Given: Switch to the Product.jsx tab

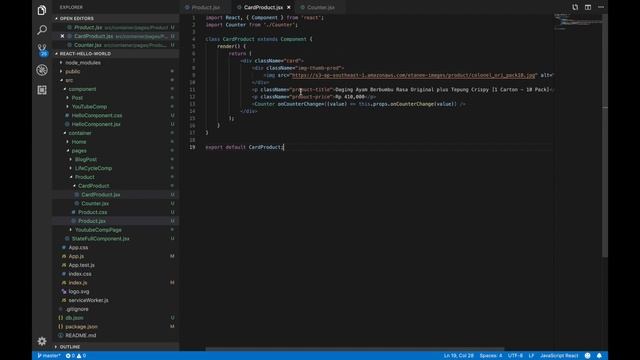Looking at the screenshot, I should [205, 7].
